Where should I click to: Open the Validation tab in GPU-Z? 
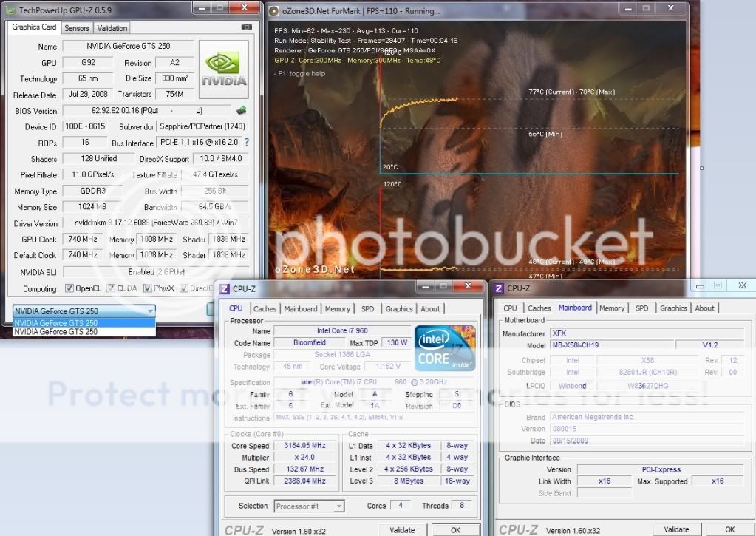click(112, 29)
